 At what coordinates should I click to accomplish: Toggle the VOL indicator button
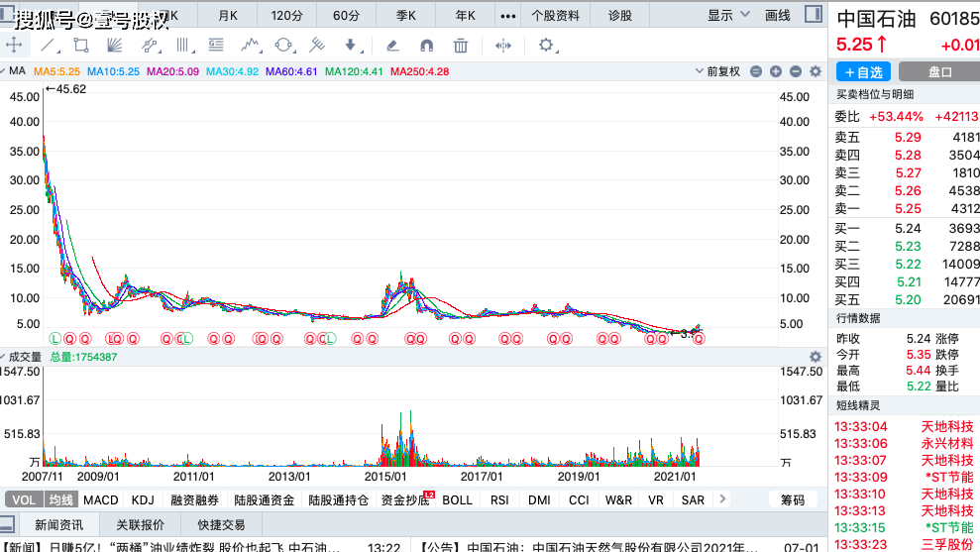coord(25,499)
